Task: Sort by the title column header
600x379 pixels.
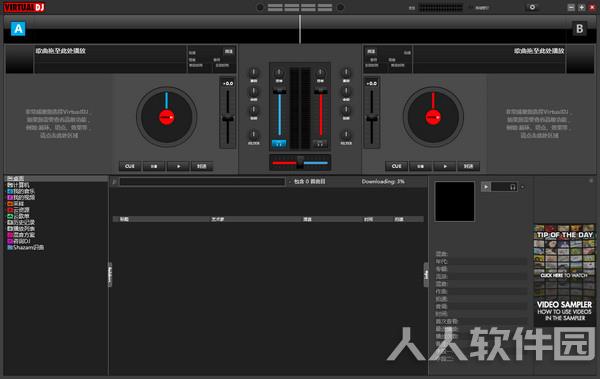Action: (x=124, y=219)
